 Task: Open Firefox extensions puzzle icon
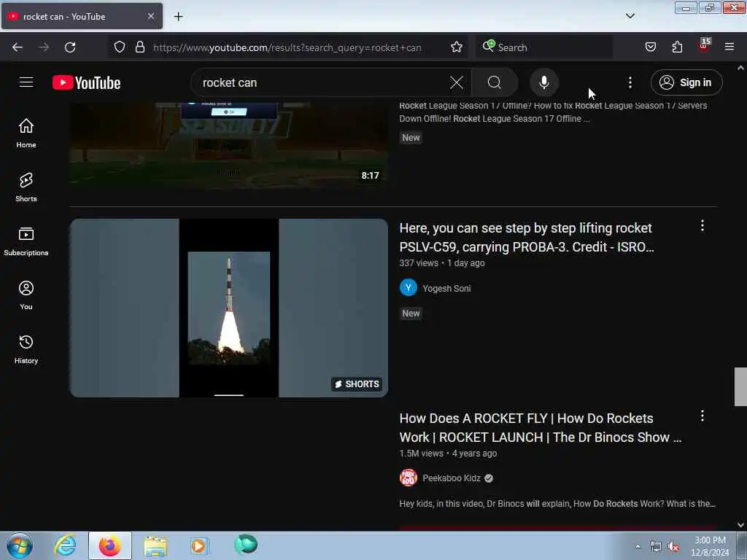(677, 47)
